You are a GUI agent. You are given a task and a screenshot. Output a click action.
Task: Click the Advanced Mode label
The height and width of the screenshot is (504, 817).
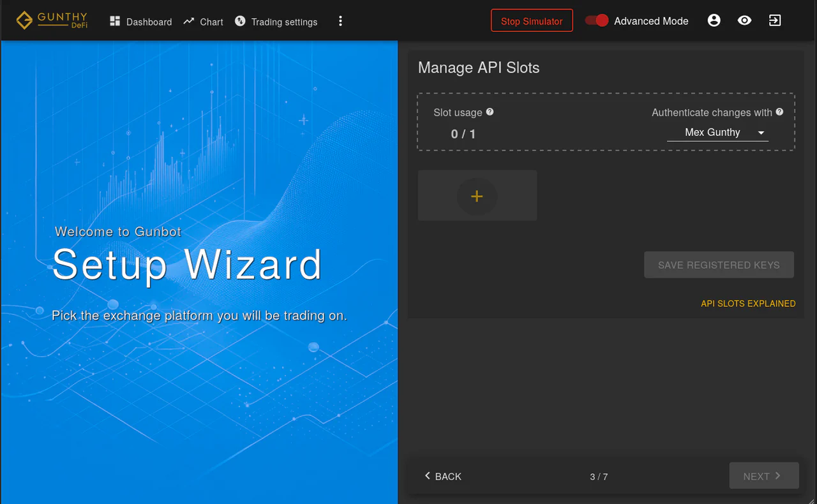(651, 21)
